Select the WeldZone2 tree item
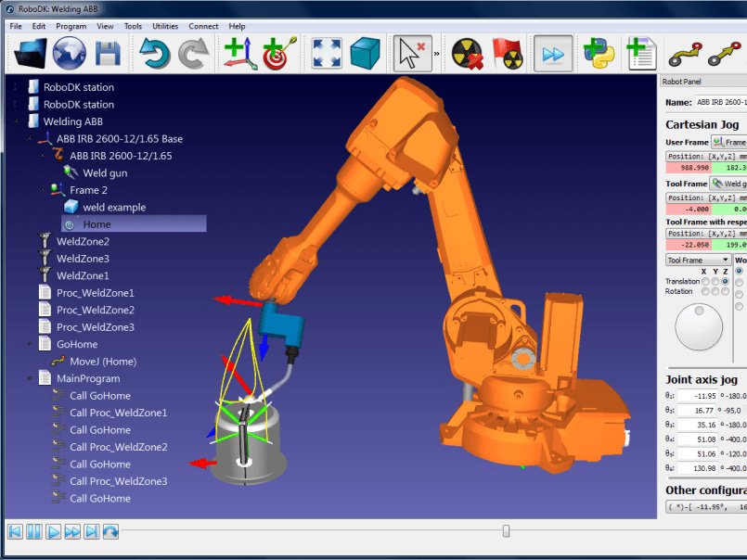 click(x=83, y=241)
